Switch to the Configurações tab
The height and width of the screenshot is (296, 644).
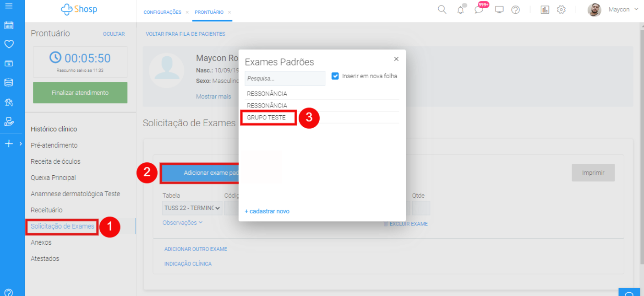pyautogui.click(x=162, y=12)
